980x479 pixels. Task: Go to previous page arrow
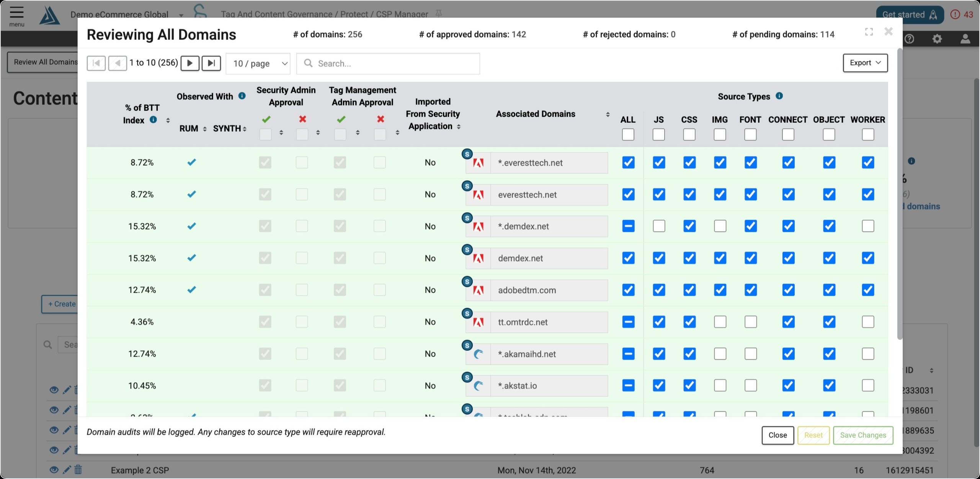[118, 63]
